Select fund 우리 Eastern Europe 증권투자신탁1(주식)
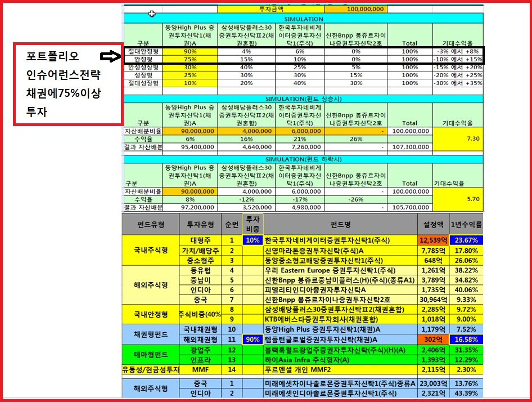The height and width of the screenshot is (402, 532). 340,270
